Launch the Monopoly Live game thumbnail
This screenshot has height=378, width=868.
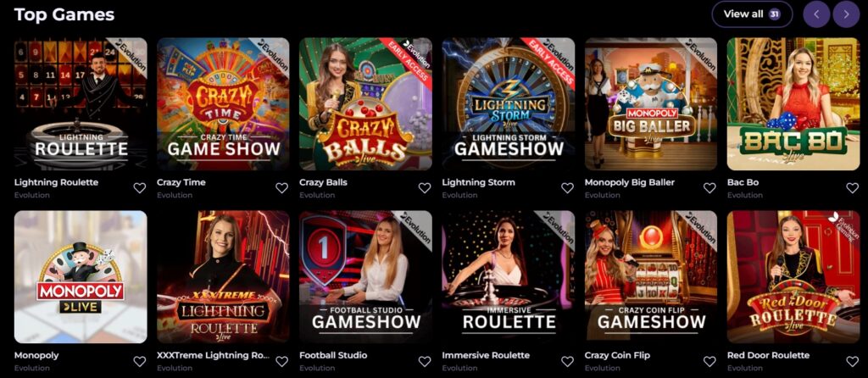click(81, 277)
